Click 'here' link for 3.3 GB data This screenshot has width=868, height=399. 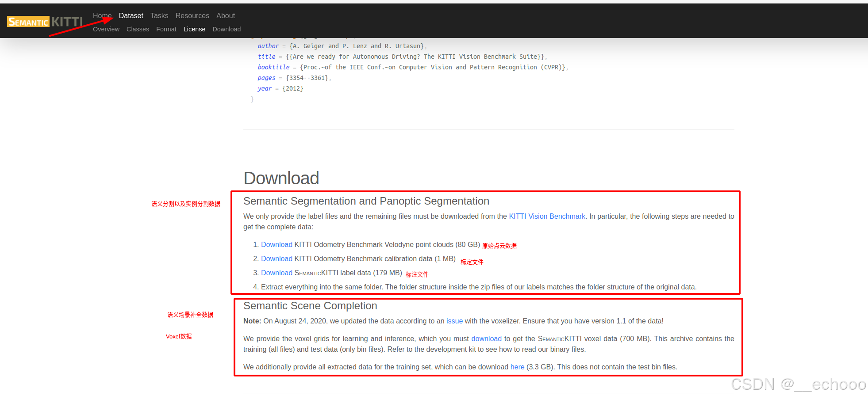[x=517, y=367]
